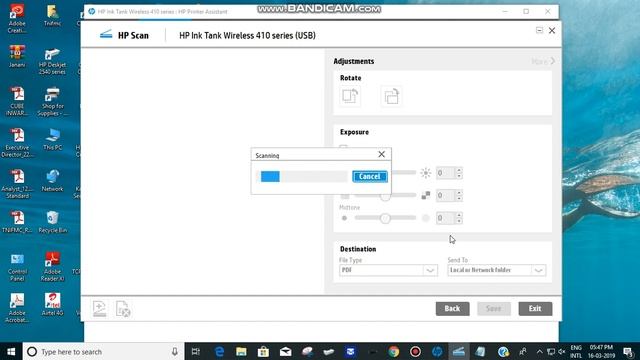Click the contrast value field
640x360 pixels.
(x=445, y=196)
